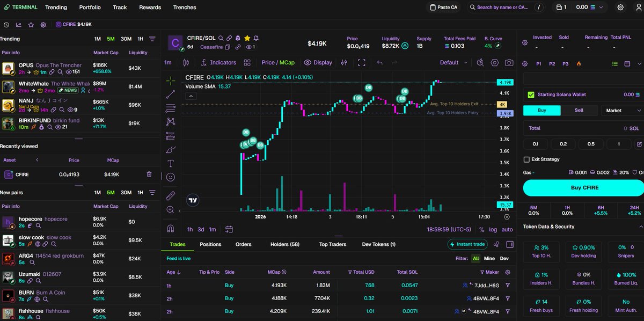Uncheck the Starting Solana Wallet checkbox

point(531,94)
